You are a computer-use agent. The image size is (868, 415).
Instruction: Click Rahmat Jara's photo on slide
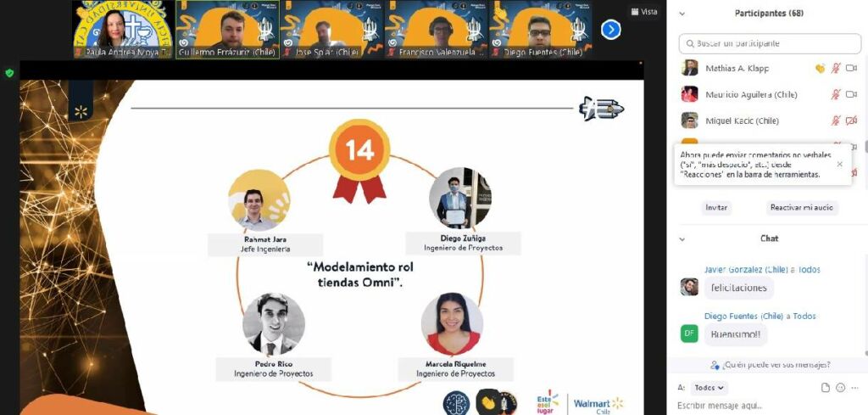click(259, 200)
